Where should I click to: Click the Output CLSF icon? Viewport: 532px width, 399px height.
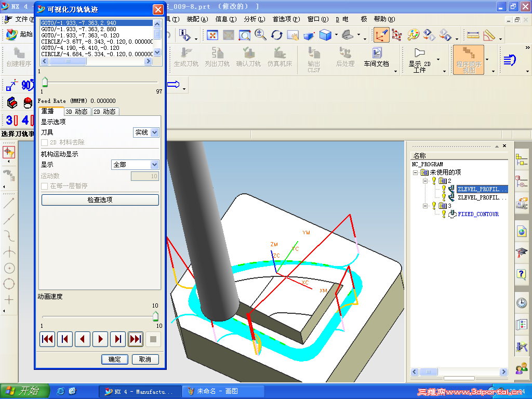click(x=314, y=60)
